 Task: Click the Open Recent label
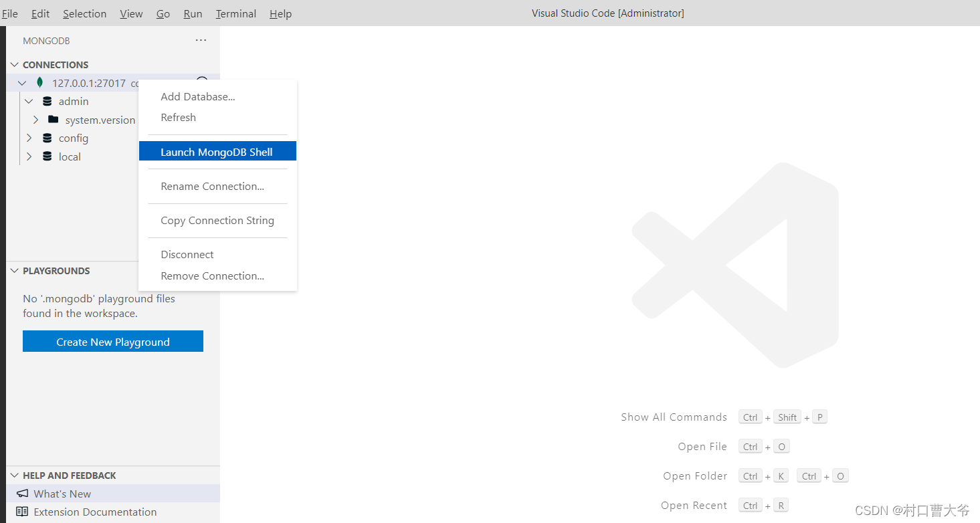694,505
